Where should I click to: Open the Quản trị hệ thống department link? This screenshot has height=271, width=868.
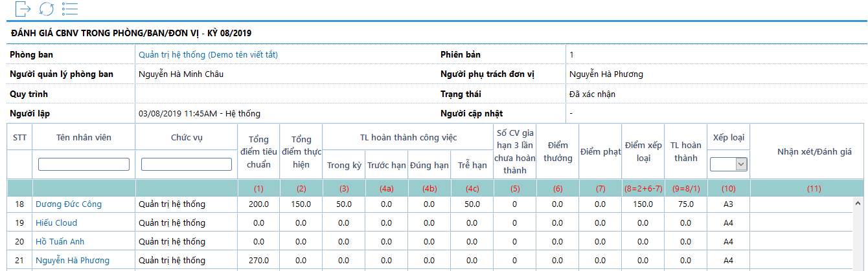[208, 55]
